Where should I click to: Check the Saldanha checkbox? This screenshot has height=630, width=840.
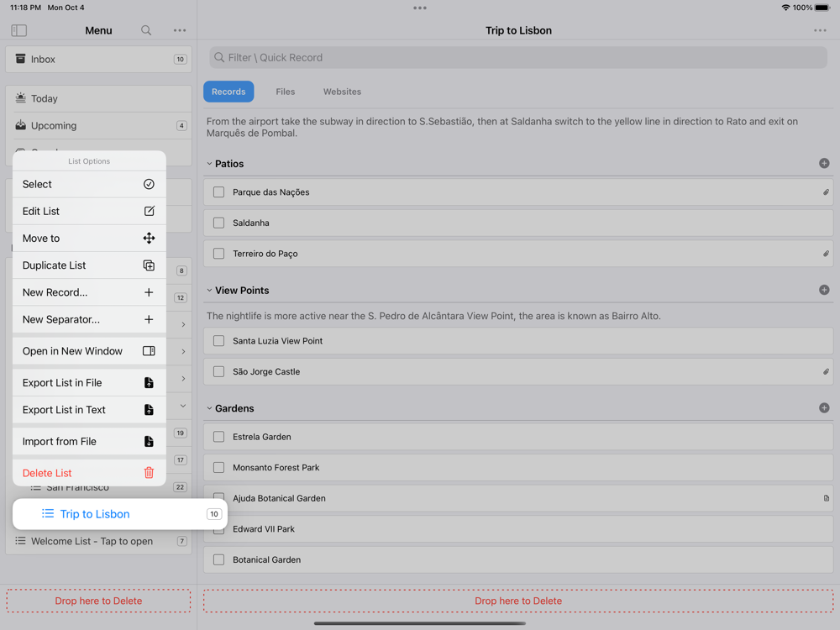[x=218, y=223]
